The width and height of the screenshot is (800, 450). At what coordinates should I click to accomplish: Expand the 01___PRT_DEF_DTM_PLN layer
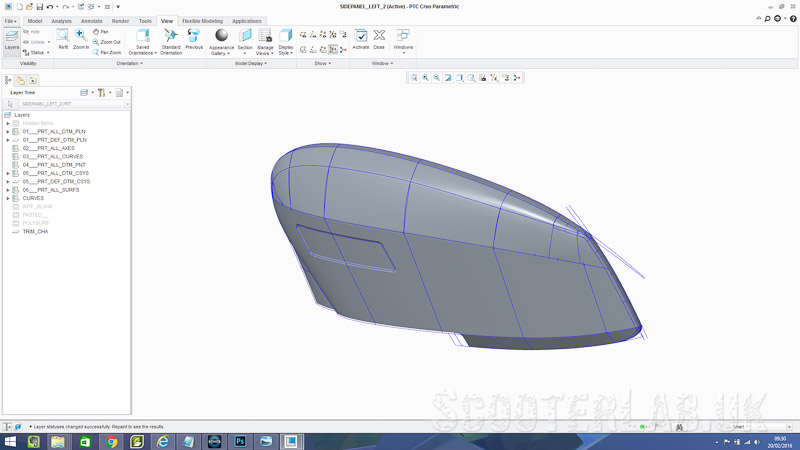[x=8, y=140]
